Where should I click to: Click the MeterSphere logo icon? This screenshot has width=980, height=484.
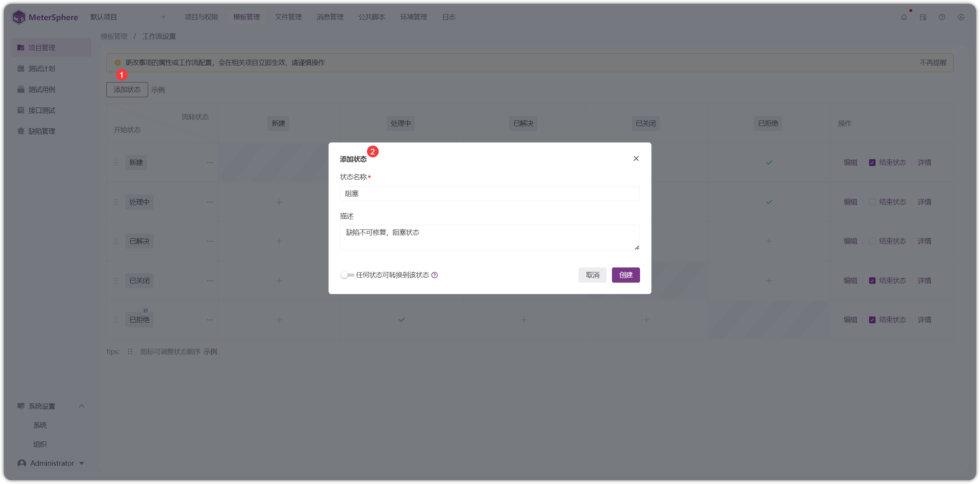pos(18,17)
